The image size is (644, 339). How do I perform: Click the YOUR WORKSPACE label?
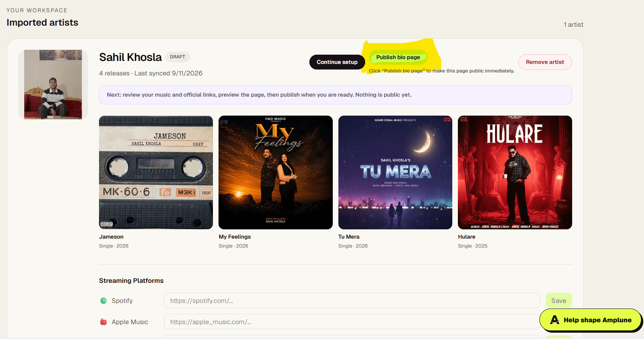pyautogui.click(x=37, y=10)
